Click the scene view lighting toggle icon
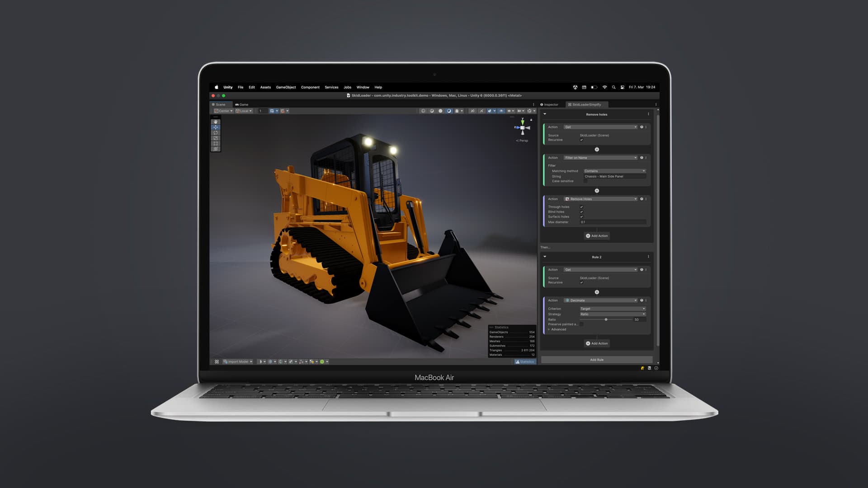 coord(449,111)
